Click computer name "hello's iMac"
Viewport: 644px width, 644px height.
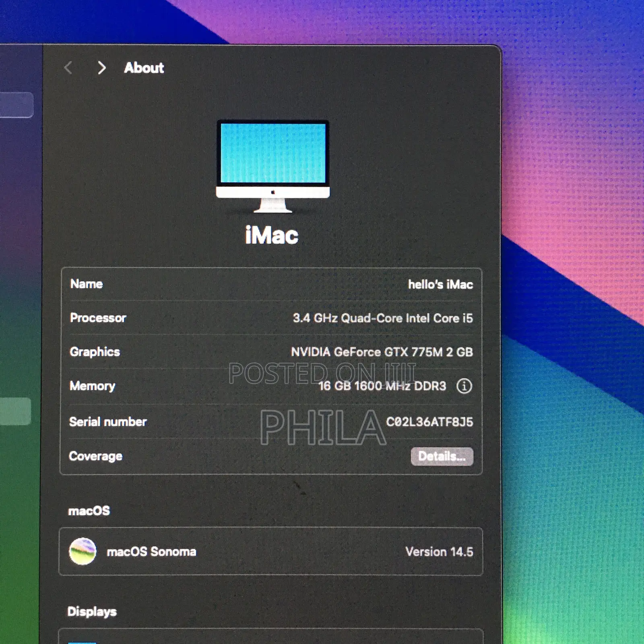click(x=440, y=285)
